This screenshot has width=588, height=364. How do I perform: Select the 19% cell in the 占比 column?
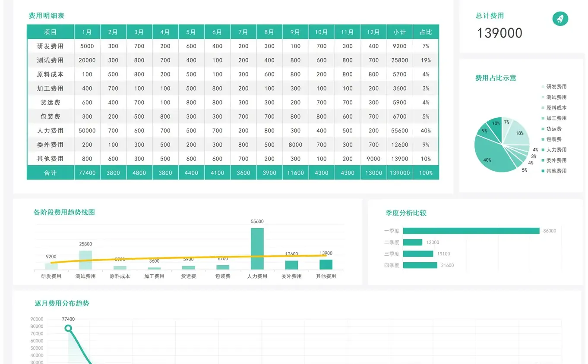(x=426, y=60)
